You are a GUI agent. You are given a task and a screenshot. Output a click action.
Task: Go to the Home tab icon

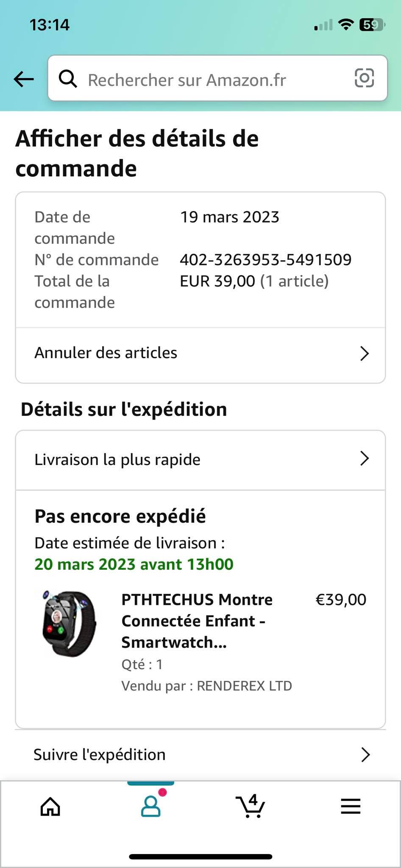(50, 806)
